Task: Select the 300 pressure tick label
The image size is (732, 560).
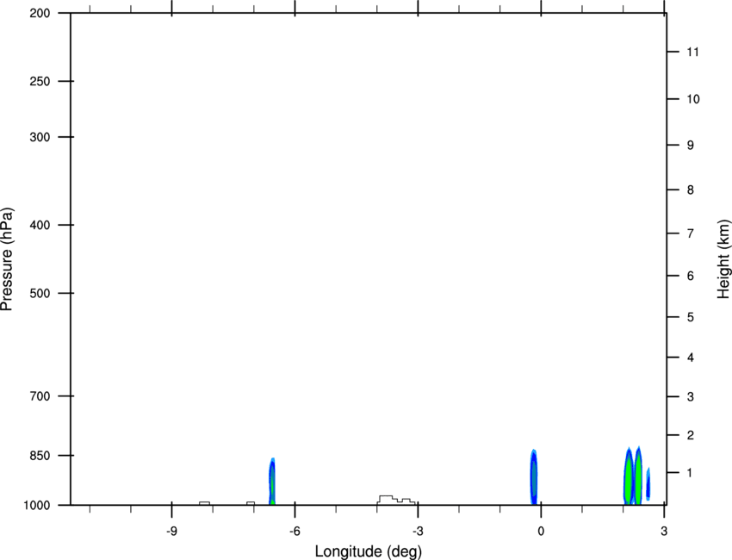Action: [x=40, y=137]
